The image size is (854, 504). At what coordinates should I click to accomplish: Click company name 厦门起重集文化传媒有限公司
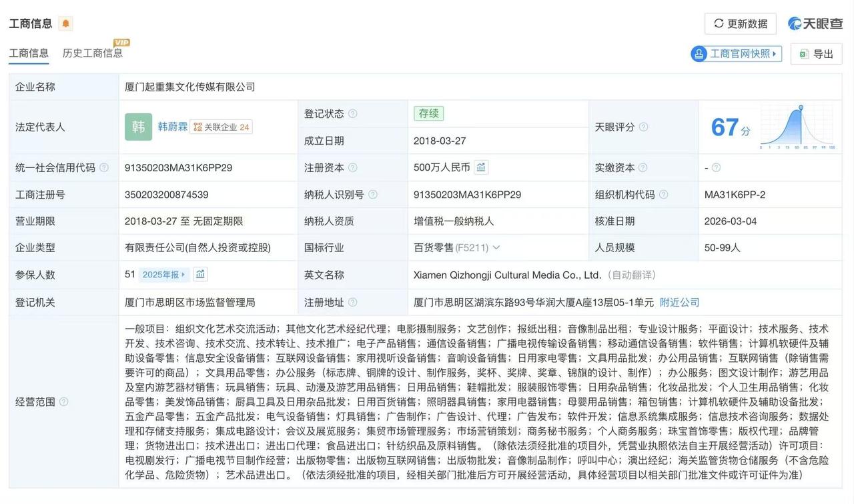(x=190, y=87)
